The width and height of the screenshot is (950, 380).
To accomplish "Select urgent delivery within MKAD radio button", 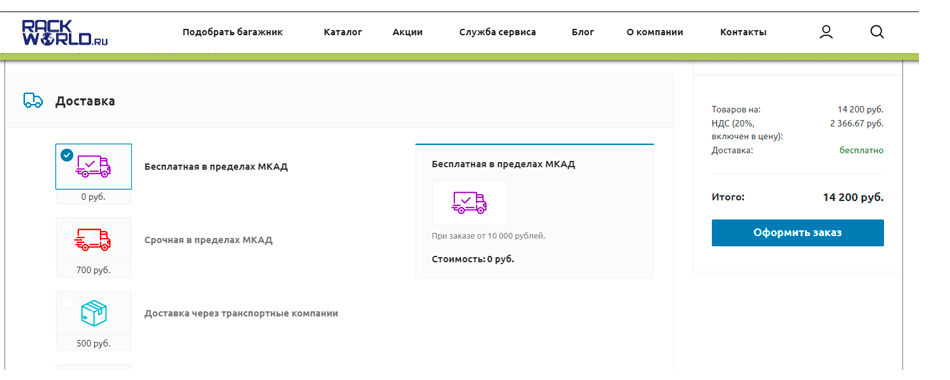I will point(67,228).
